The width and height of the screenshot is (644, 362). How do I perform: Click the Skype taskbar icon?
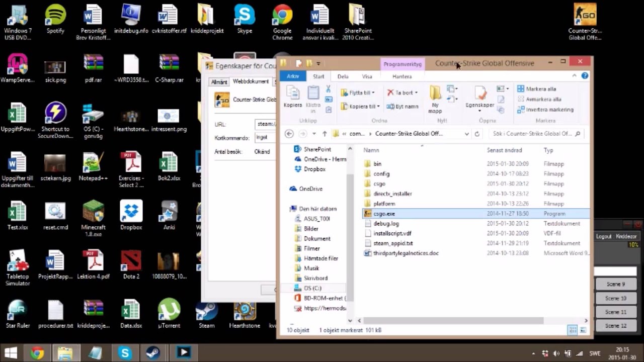point(125,353)
